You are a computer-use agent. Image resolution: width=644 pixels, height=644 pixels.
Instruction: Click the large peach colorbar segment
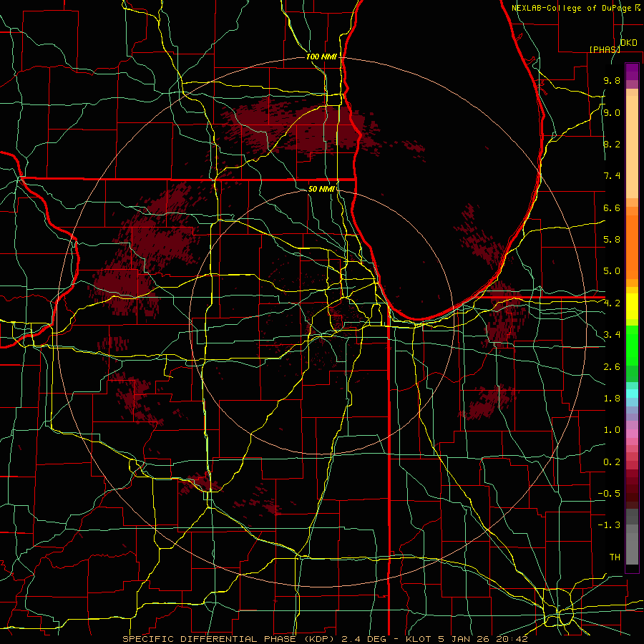pos(632,147)
